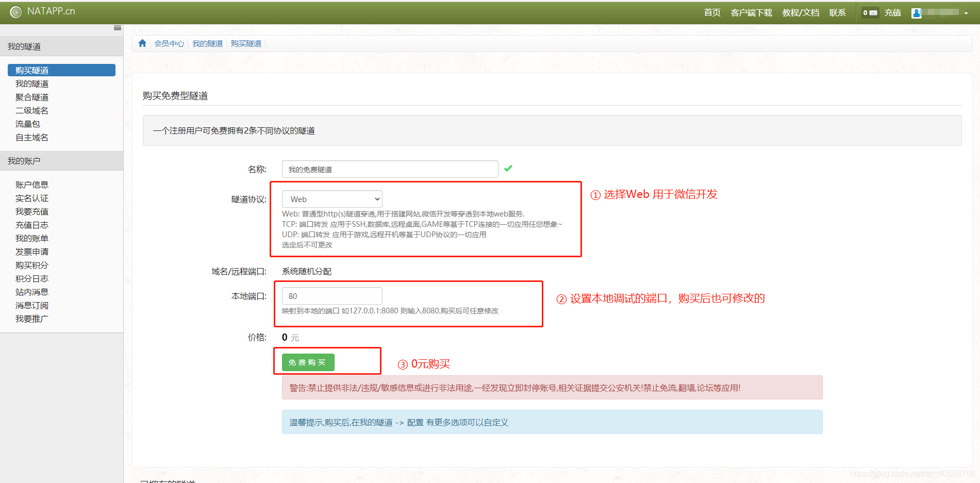Image resolution: width=980 pixels, height=483 pixels.
Task: Open 自主域名 sidebar item
Action: [32, 137]
